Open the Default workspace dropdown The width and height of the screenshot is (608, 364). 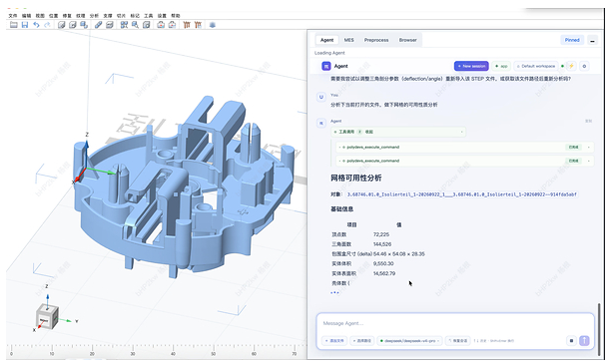pos(536,66)
